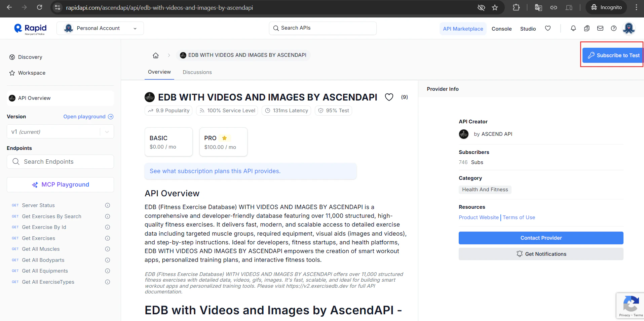This screenshot has width=644, height=321.
Task: Click the 131ms Latency badge
Action: (x=287, y=111)
